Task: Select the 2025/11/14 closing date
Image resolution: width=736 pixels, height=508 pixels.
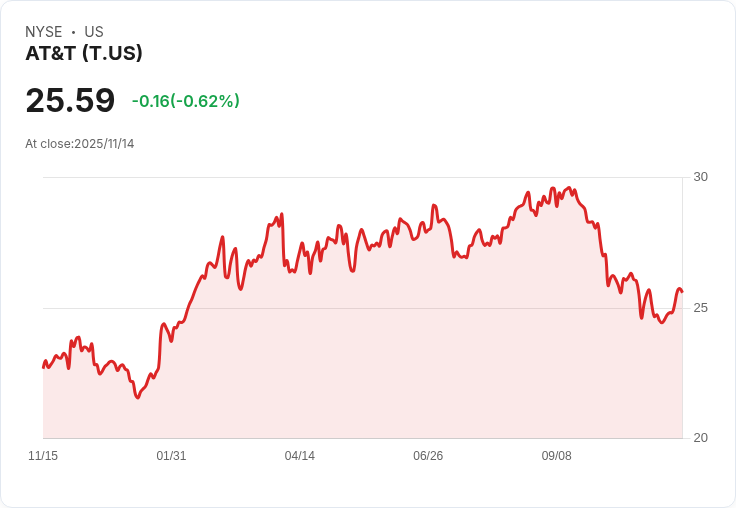Action: click(x=104, y=144)
